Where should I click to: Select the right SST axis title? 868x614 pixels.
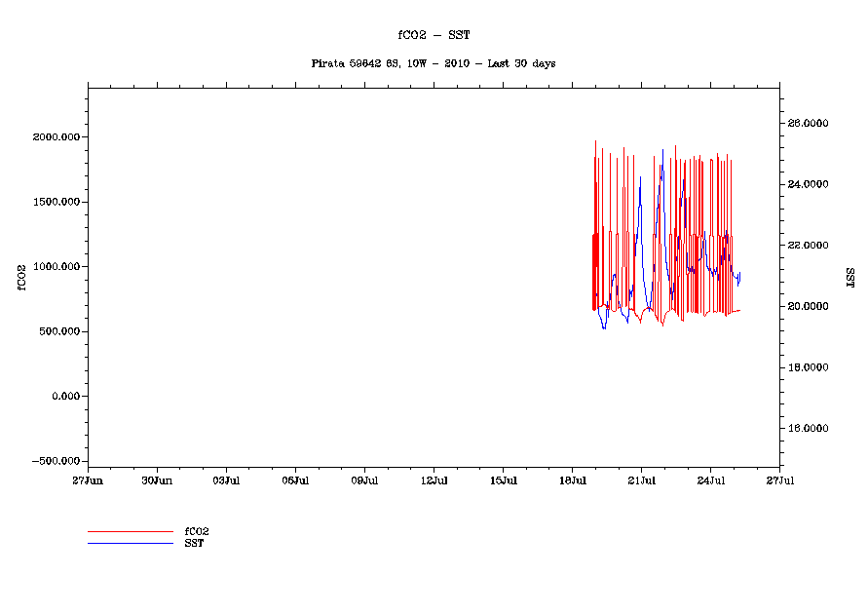pyautogui.click(x=849, y=276)
